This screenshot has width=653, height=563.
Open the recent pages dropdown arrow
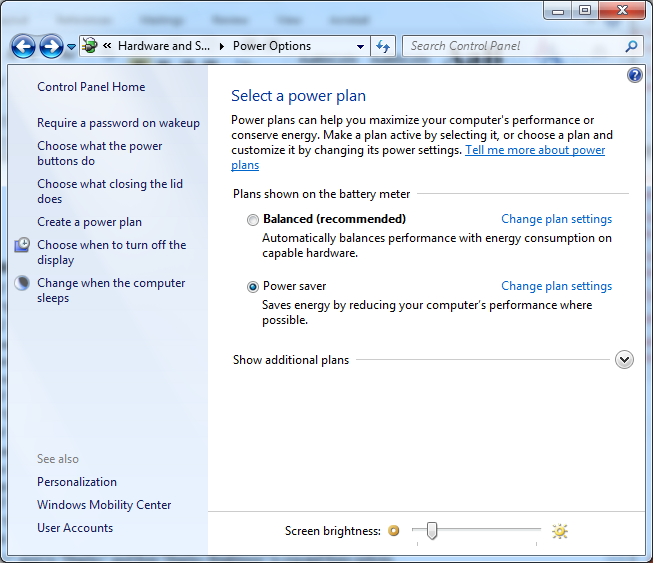(72, 47)
